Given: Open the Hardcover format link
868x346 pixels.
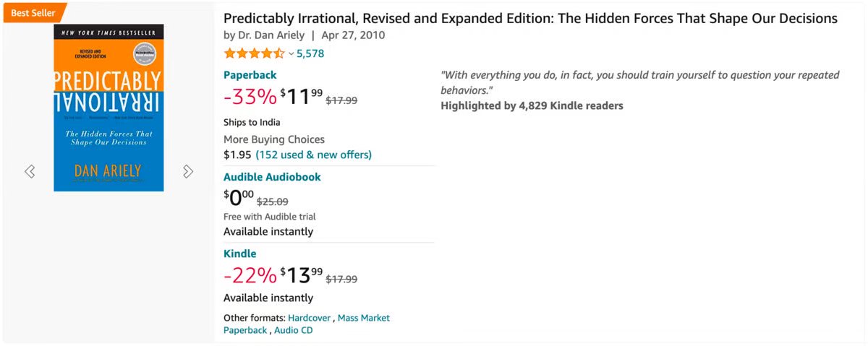Looking at the screenshot, I should [x=309, y=318].
